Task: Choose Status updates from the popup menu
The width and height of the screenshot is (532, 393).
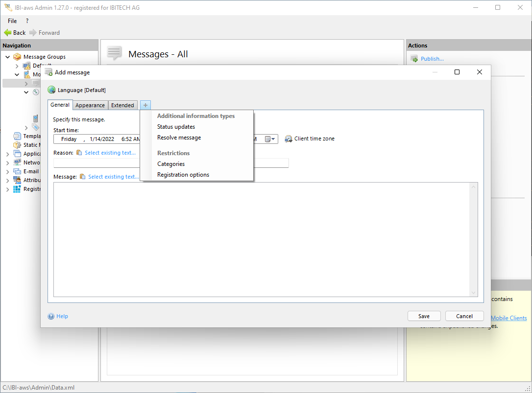Action: [x=176, y=127]
